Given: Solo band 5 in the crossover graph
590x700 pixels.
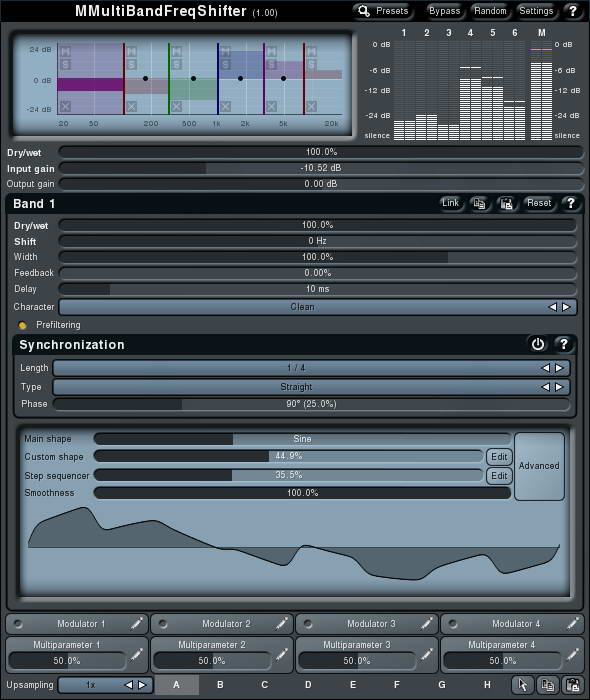Looking at the screenshot, I should pos(271,64).
